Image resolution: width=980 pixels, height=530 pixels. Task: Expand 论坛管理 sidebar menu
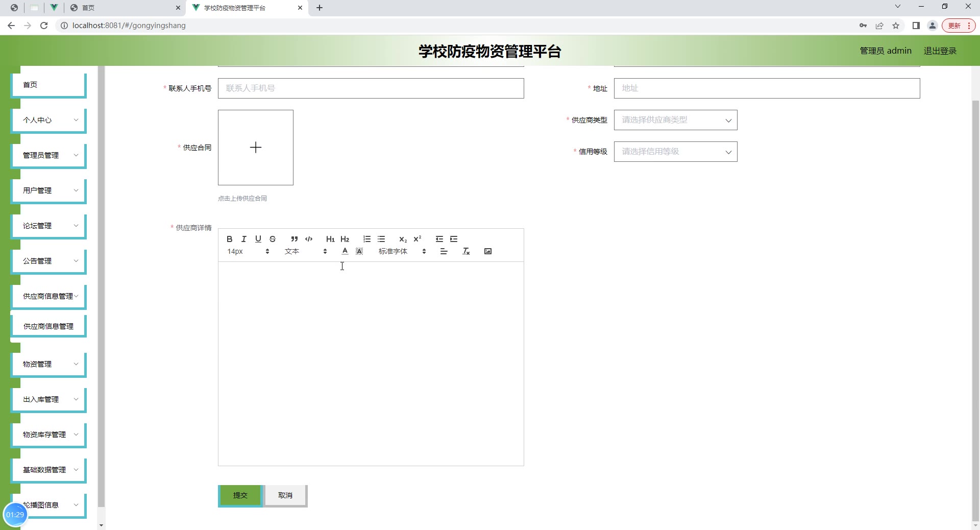click(x=48, y=226)
